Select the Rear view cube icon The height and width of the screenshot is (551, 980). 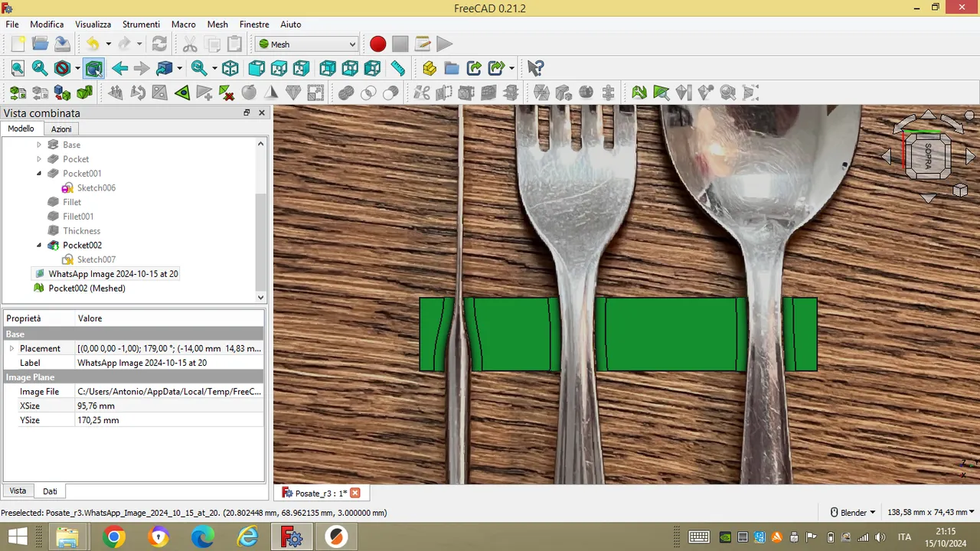coord(327,68)
